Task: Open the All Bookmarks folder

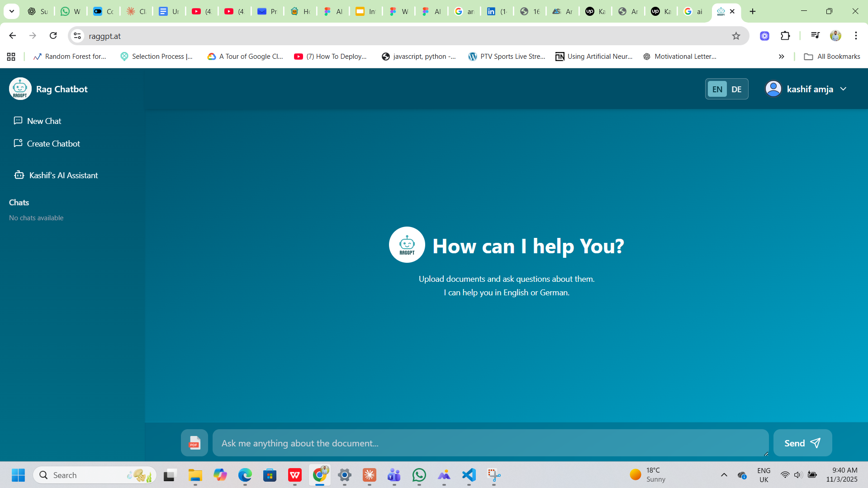Action: [x=832, y=57]
